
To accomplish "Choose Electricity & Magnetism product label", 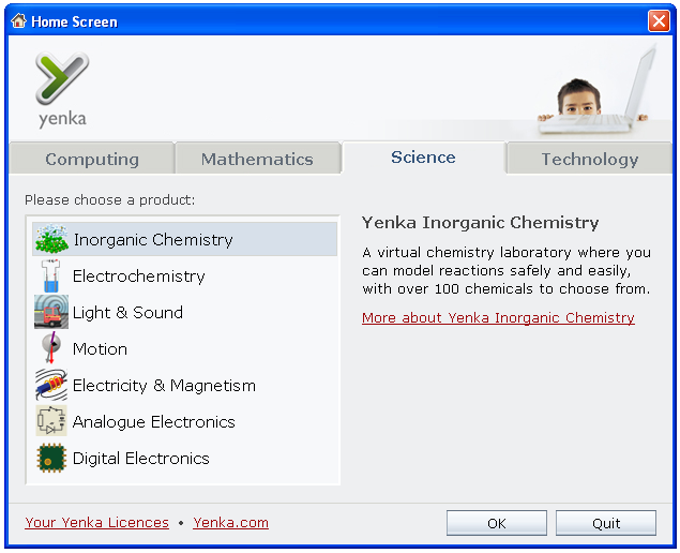I will tap(164, 385).
